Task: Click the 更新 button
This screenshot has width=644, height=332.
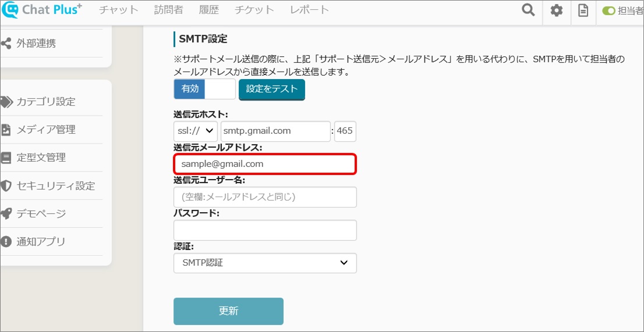Action: [228, 311]
